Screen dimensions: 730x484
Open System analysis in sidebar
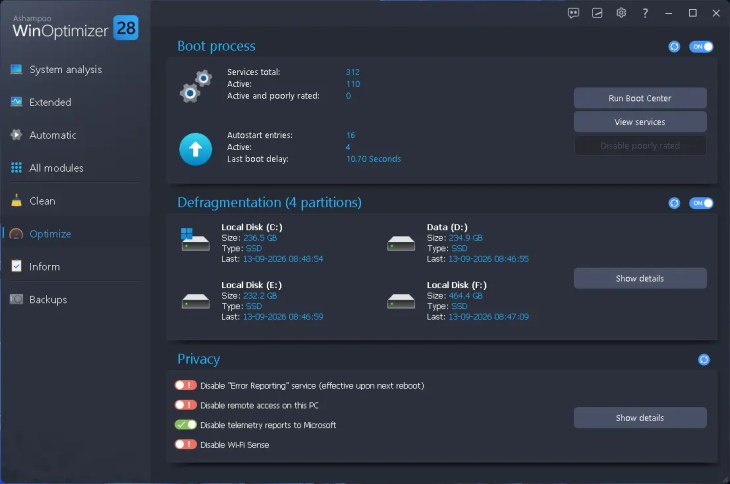point(74,69)
